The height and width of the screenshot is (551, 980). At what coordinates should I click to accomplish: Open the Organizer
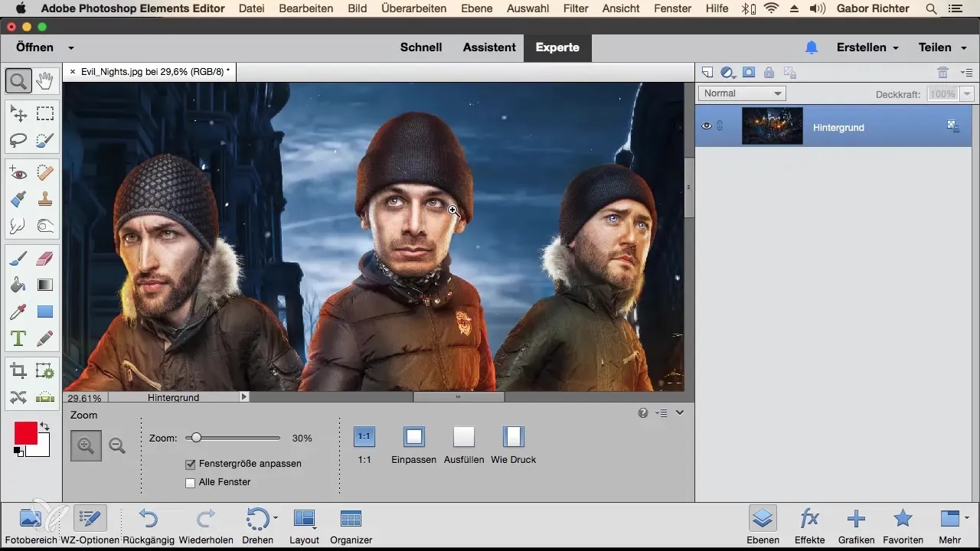[x=351, y=525]
